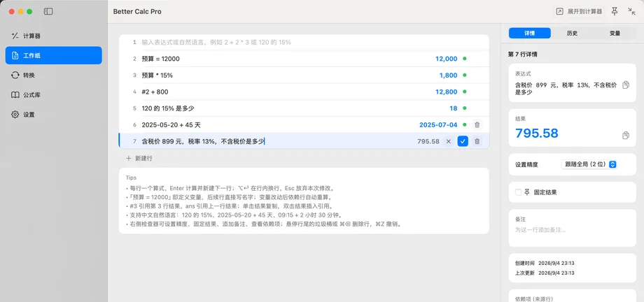The image size is (644, 302).
Task: Click the row number 7 label
Action: coord(134,141)
